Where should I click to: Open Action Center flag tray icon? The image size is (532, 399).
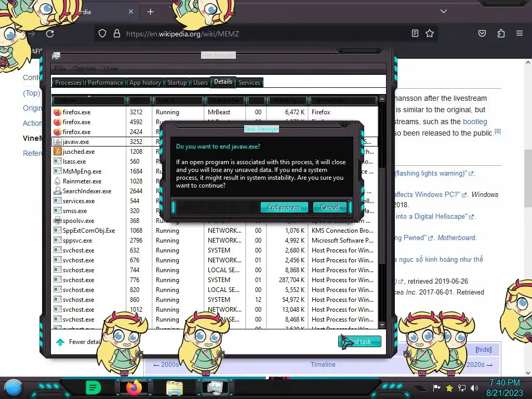tap(436, 388)
